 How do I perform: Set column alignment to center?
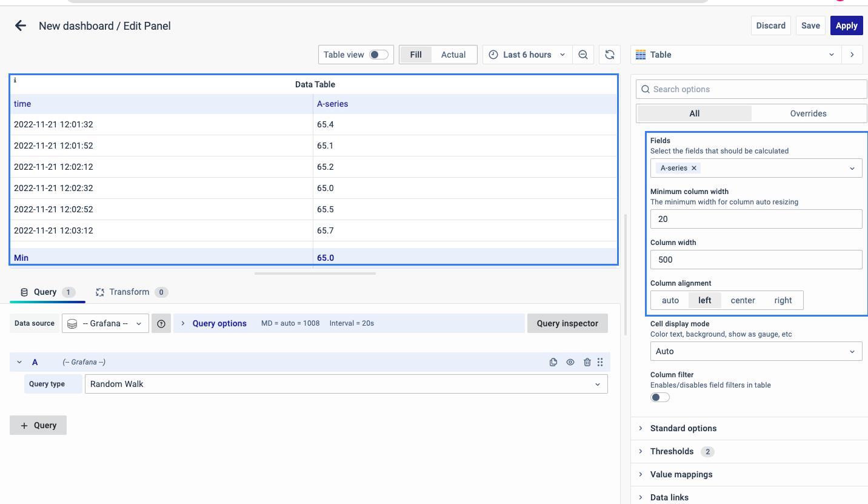[743, 300]
